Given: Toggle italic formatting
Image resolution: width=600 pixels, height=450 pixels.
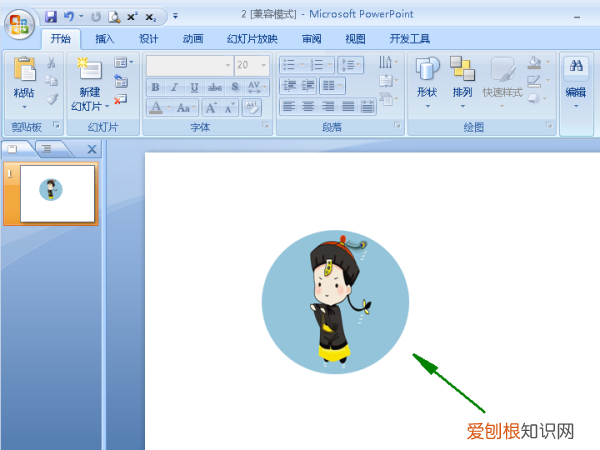Looking at the screenshot, I should 174,87.
